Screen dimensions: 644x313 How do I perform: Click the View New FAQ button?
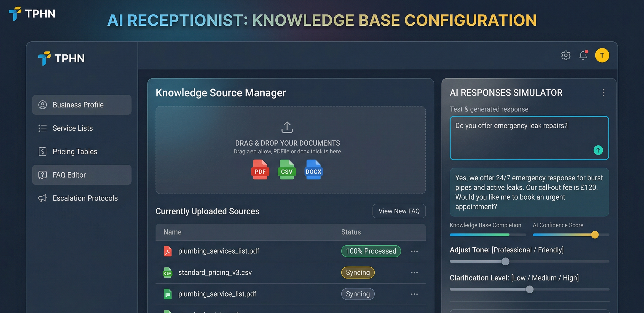(x=399, y=211)
